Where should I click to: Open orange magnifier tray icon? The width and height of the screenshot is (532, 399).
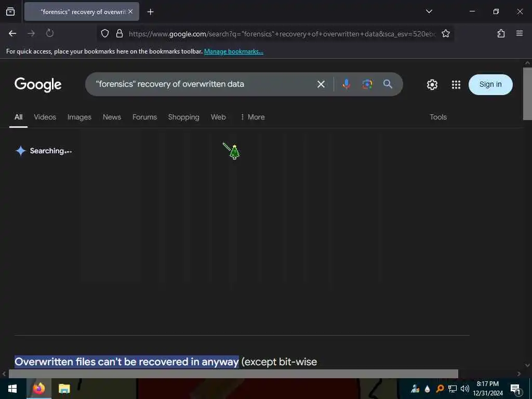tap(440, 389)
